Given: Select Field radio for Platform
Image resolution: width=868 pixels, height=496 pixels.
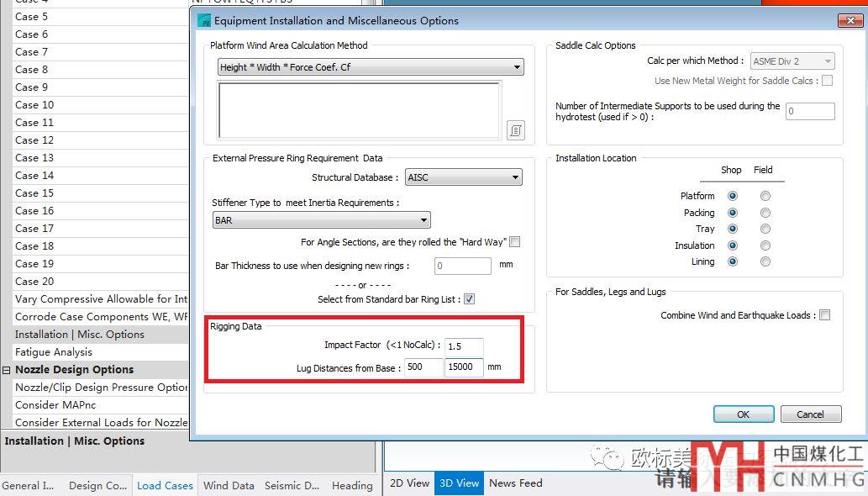Looking at the screenshot, I should 765,195.
